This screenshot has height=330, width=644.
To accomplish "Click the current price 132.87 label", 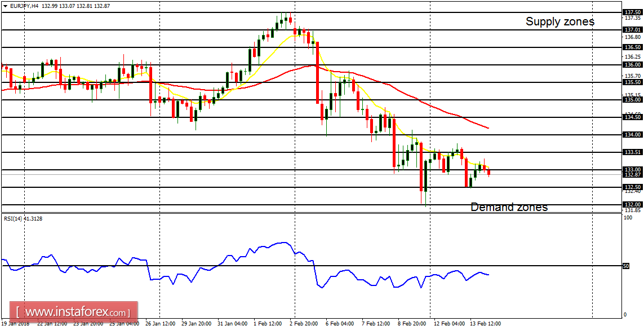I will pyautogui.click(x=632, y=175).
